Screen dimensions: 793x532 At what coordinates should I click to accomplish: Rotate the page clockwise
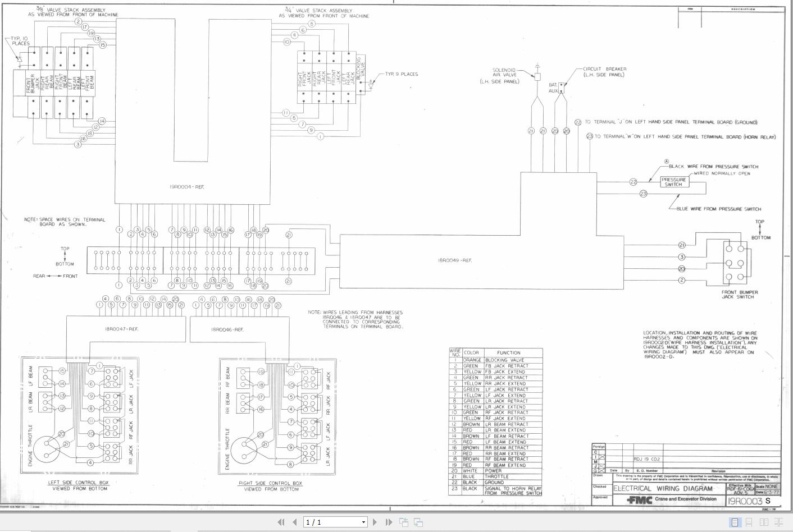pyautogui.click(x=418, y=522)
